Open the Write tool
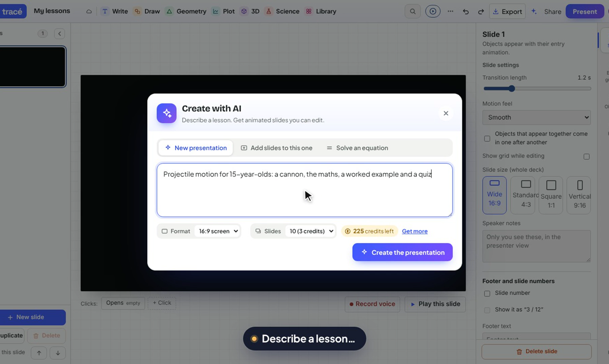Viewport: 609px width, 364px height. point(115,11)
